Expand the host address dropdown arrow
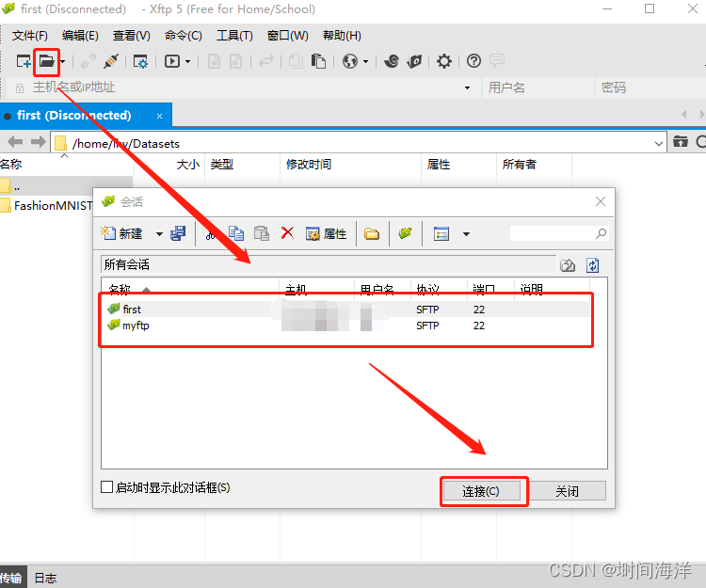Image resolution: width=706 pixels, height=588 pixels. coord(467,87)
